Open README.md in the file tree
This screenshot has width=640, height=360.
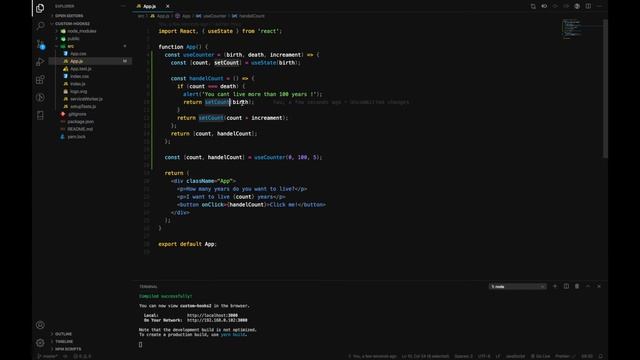click(80, 129)
